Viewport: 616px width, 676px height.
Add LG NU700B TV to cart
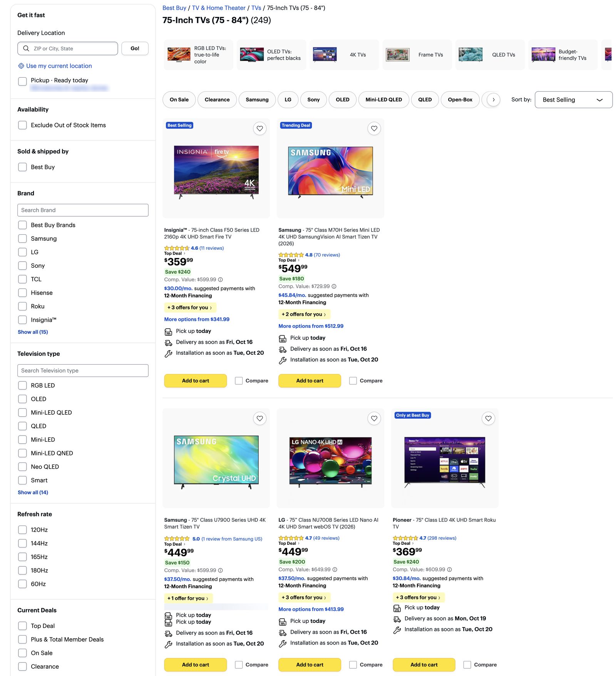[310, 664]
